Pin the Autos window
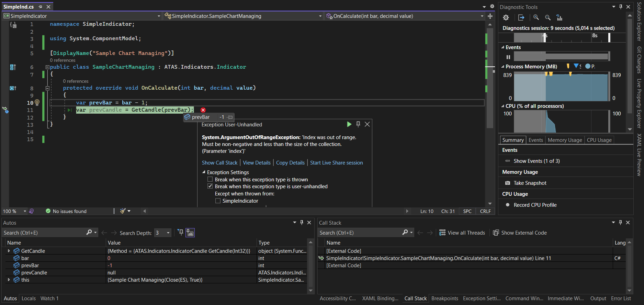 point(302,223)
